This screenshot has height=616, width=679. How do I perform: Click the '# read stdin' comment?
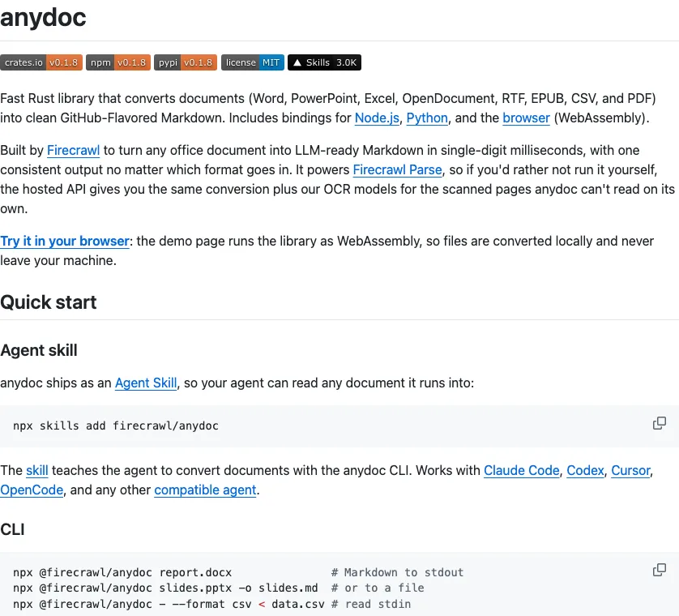pos(370,605)
